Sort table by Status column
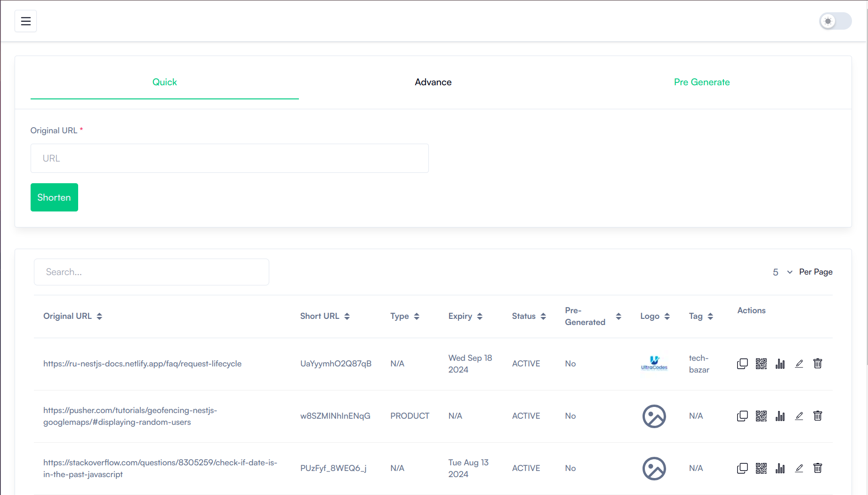The height and width of the screenshot is (495, 868). tap(543, 316)
